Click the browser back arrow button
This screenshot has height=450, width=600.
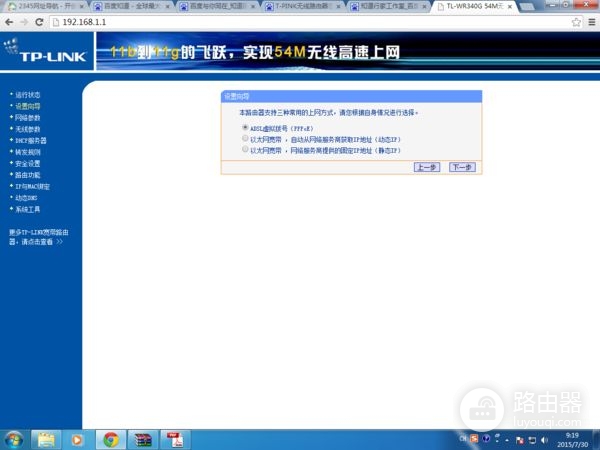click(x=10, y=21)
